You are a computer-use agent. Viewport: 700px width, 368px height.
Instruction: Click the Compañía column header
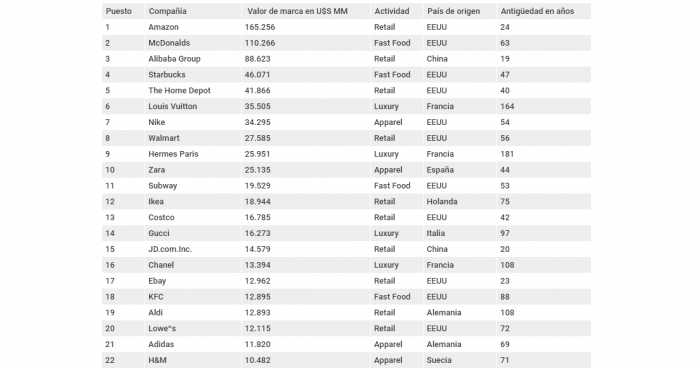(x=167, y=11)
